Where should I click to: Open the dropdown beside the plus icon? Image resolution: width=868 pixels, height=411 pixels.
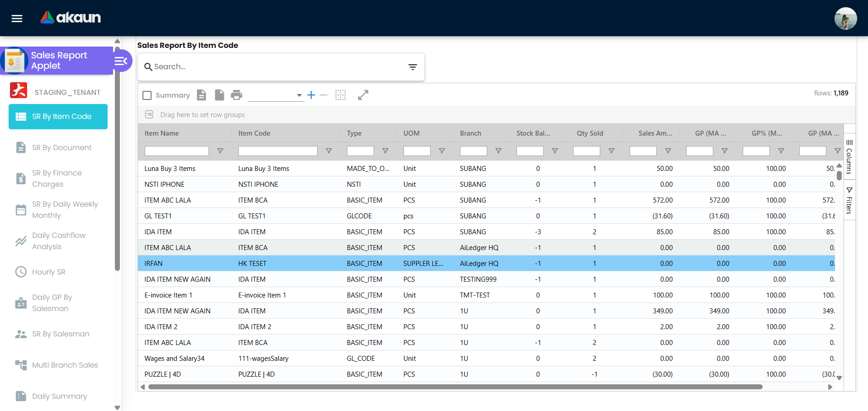coord(299,95)
